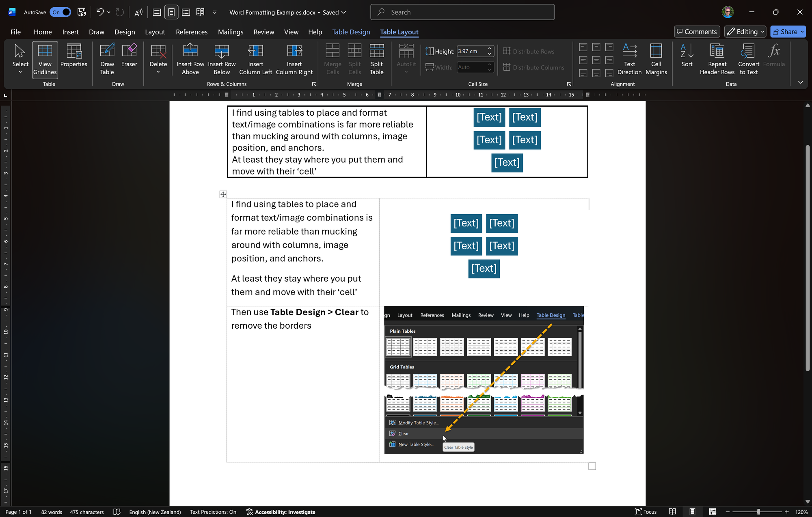Toggle Text Predictions in status bar
This screenshot has height=517, width=812.
click(x=213, y=512)
